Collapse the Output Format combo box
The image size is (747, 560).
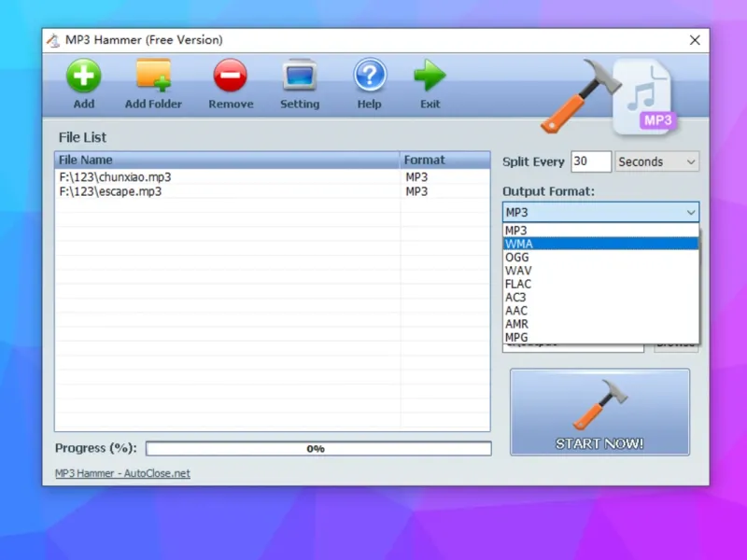click(600, 212)
